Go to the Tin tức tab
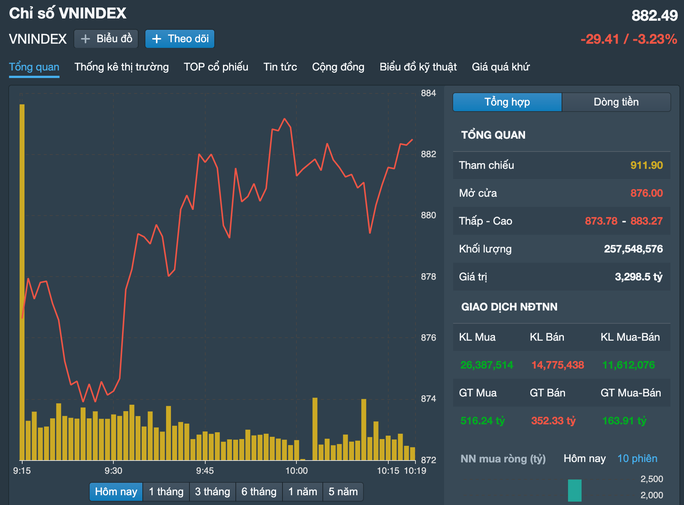 coord(280,67)
